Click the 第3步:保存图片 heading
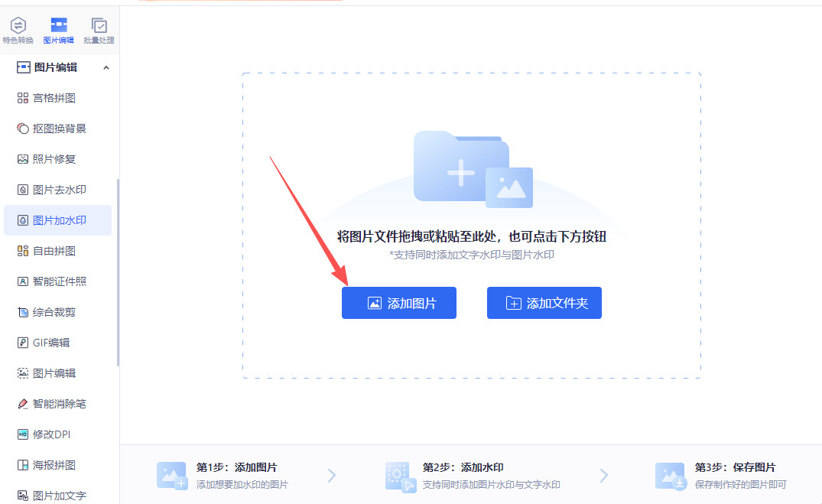Viewport: 822px width, 504px height. pyautogui.click(x=735, y=467)
